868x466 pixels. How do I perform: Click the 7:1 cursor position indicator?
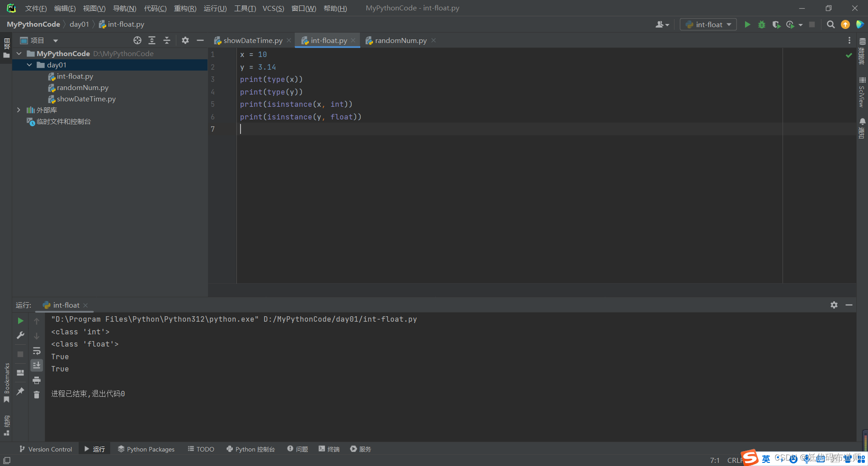pyautogui.click(x=715, y=460)
